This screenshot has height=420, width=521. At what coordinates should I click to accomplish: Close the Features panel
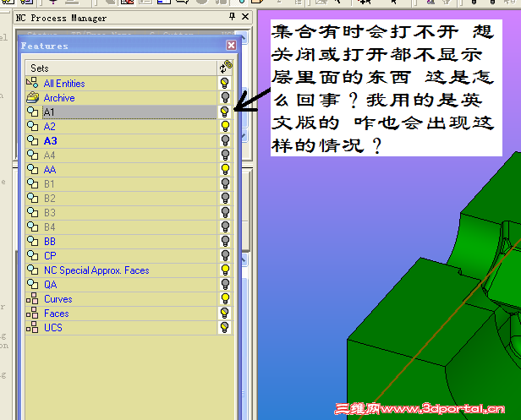pos(231,45)
